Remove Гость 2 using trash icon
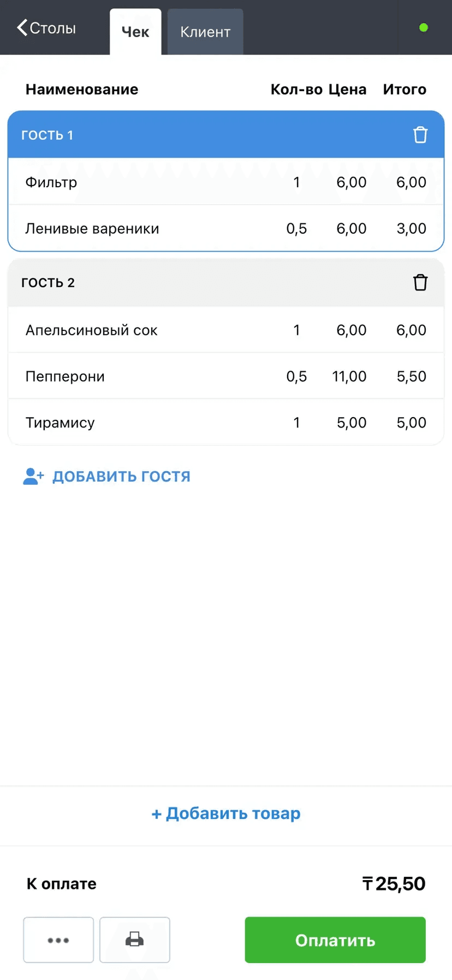Image resolution: width=452 pixels, height=980 pixels. [x=420, y=282]
